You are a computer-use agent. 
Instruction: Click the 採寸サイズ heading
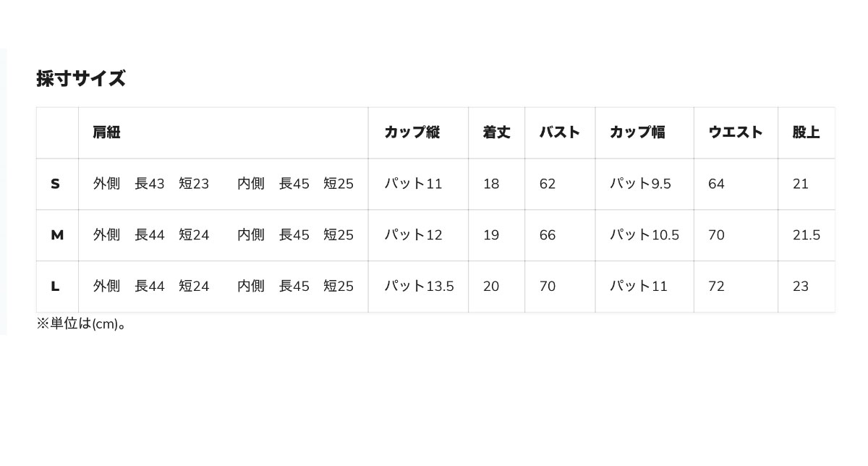(x=81, y=78)
